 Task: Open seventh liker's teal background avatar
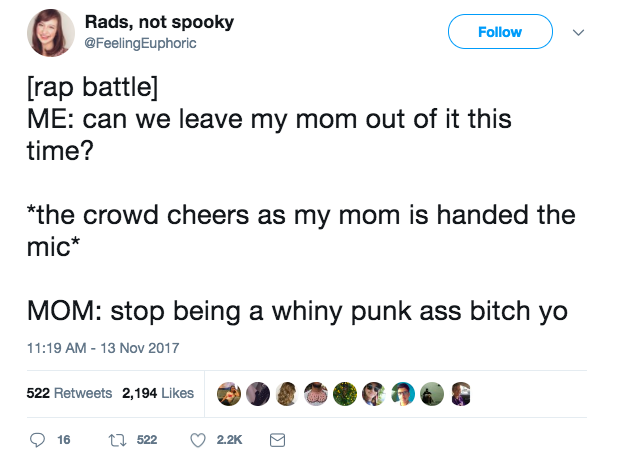(403, 394)
